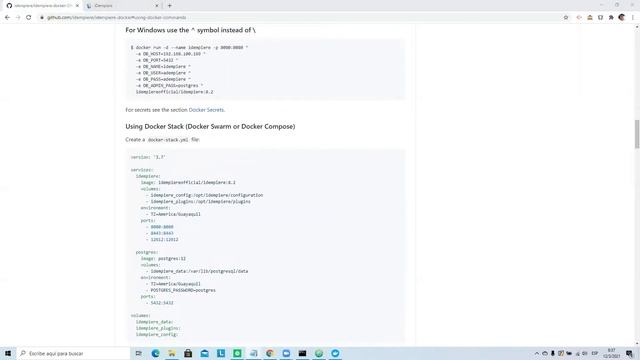Viewport: 640px width, 360px height.
Task: Open Task View on the taskbar
Action: [139, 353]
